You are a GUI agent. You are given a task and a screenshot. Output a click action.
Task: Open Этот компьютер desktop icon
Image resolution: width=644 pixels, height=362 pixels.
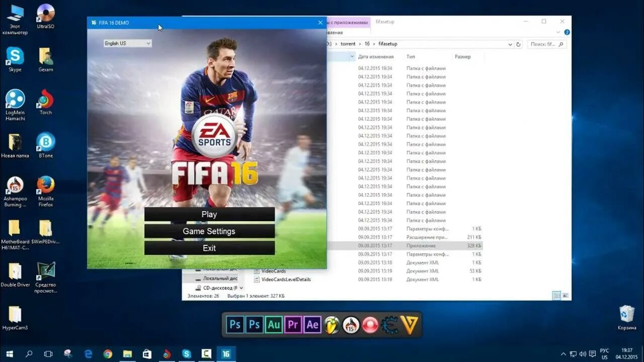tap(15, 20)
